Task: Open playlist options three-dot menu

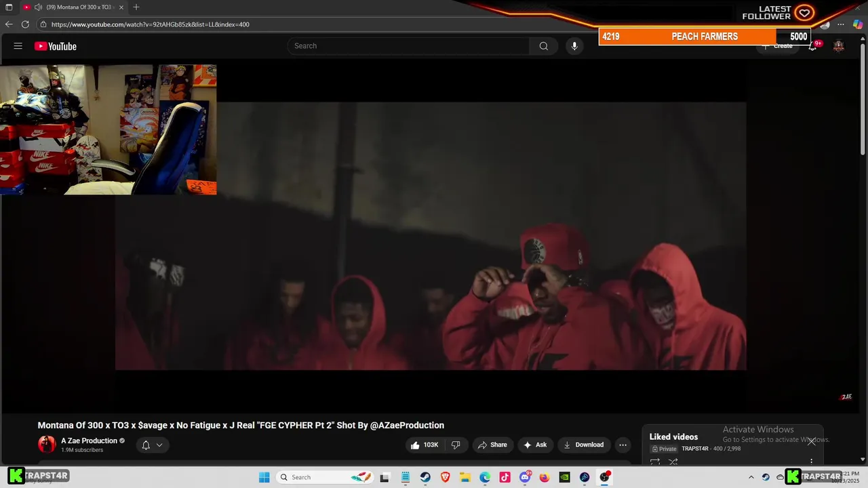Action: pos(811,462)
